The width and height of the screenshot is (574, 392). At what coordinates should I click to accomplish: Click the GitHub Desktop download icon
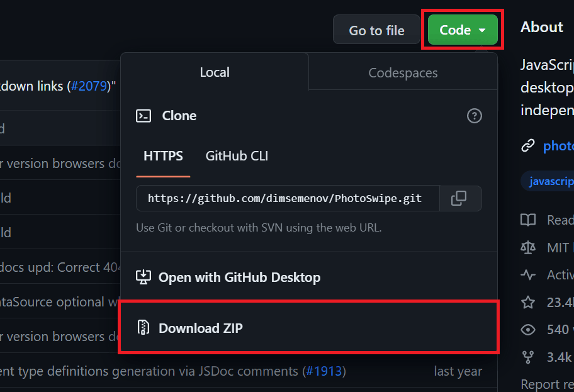pyautogui.click(x=143, y=277)
